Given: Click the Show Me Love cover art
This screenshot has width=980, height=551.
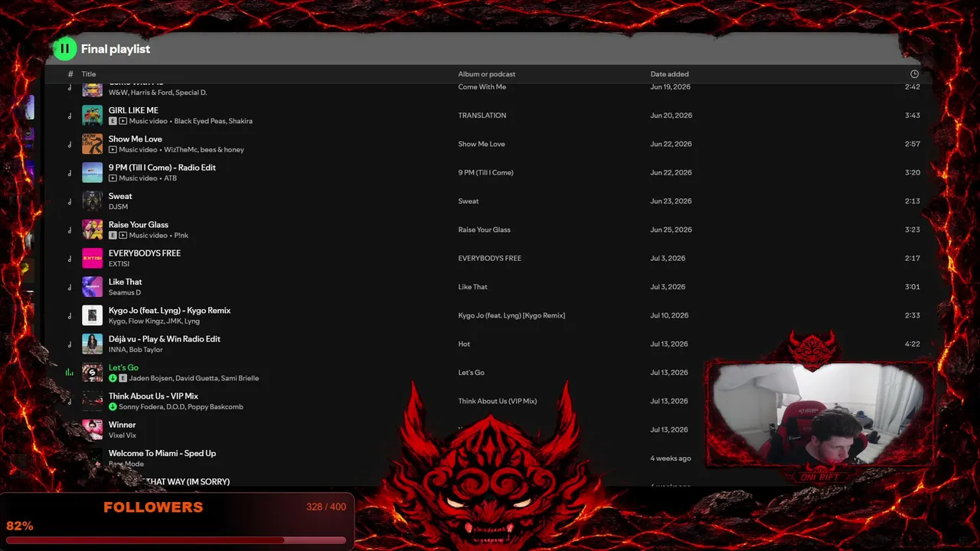Looking at the screenshot, I should [x=93, y=144].
